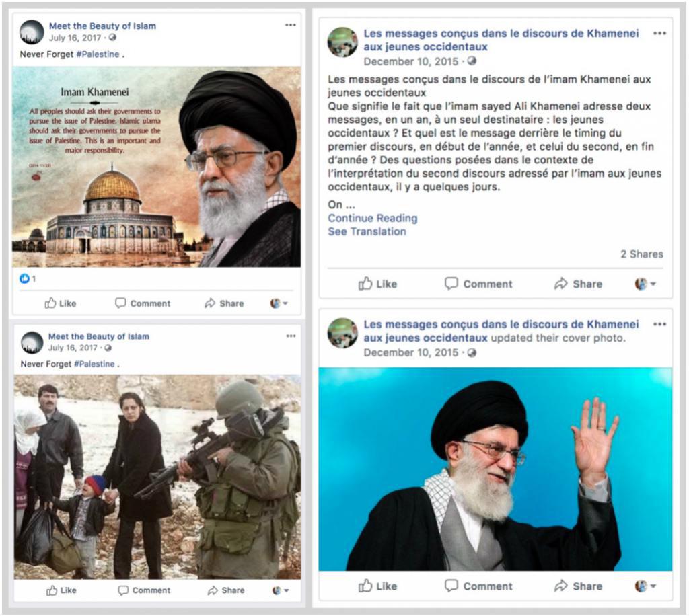Open three-dot menu on cover photo update post
Screen dimensions: 689x616
[x=659, y=324]
